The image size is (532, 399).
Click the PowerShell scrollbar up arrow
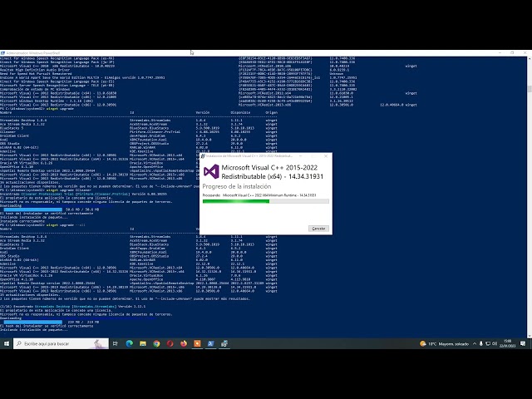[x=530, y=59]
